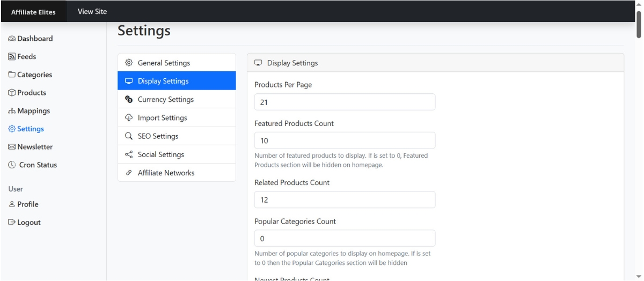The width and height of the screenshot is (644, 281).
Task: Click the Newsletter envelope icon
Action: (x=12, y=147)
